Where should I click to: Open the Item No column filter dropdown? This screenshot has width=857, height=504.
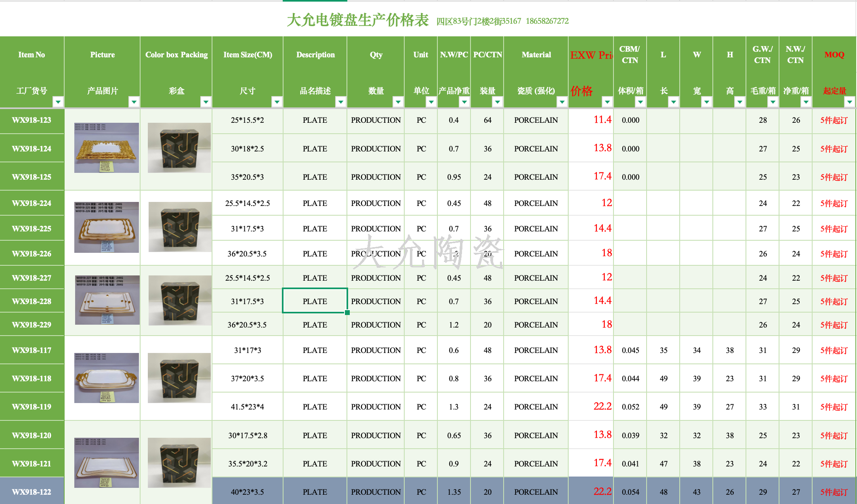tap(58, 102)
